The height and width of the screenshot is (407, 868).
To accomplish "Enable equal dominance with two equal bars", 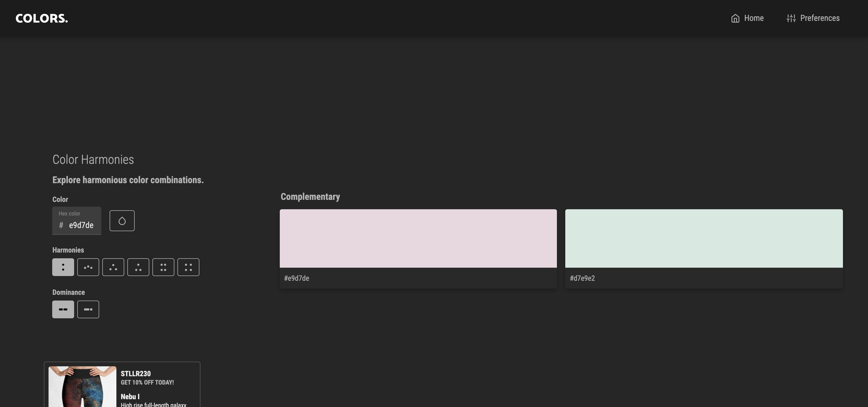I will [x=63, y=309].
